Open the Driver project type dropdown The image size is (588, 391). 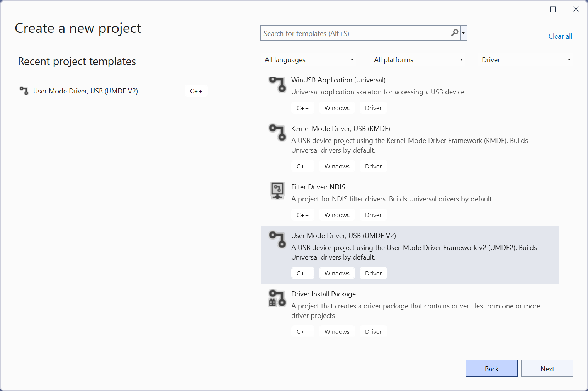coord(526,59)
